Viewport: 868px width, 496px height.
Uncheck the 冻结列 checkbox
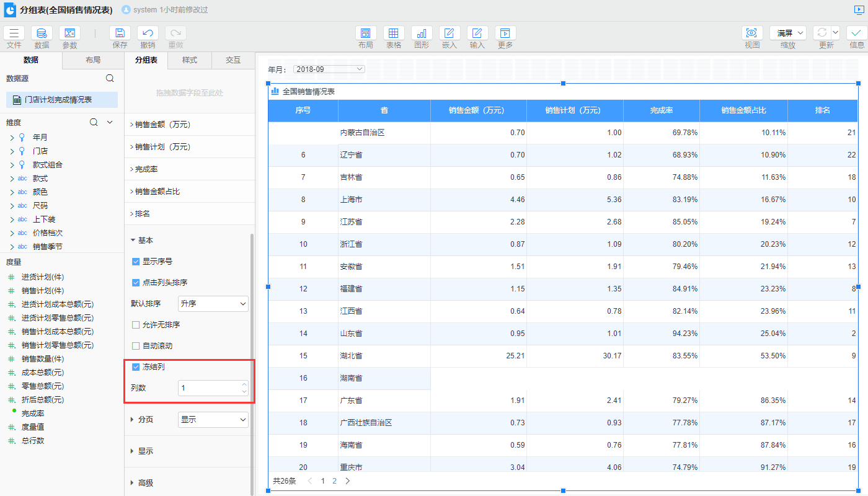pyautogui.click(x=136, y=367)
